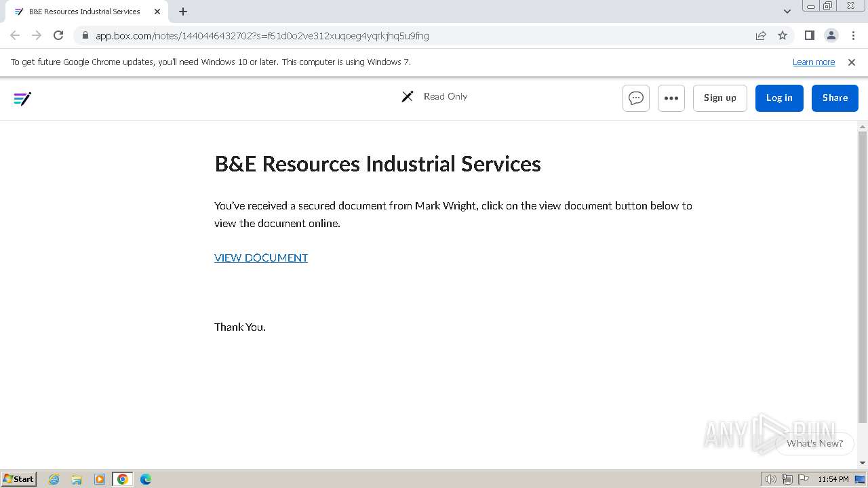
Task: Open the tab search dropdown chevron
Action: [x=787, y=12]
